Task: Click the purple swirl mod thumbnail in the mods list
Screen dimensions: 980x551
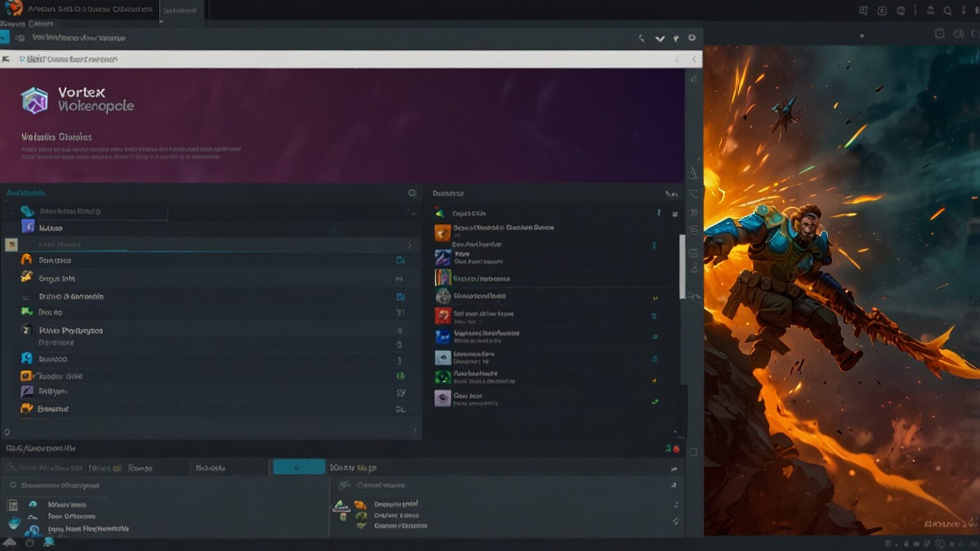Action: click(443, 258)
